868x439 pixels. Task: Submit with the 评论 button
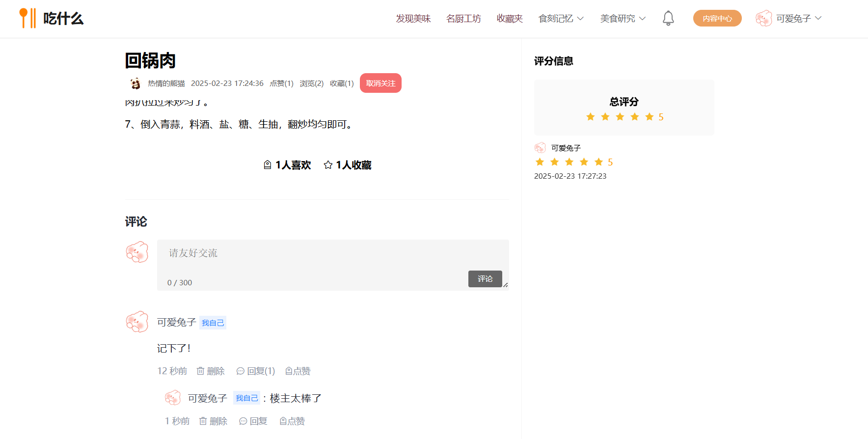click(x=485, y=279)
